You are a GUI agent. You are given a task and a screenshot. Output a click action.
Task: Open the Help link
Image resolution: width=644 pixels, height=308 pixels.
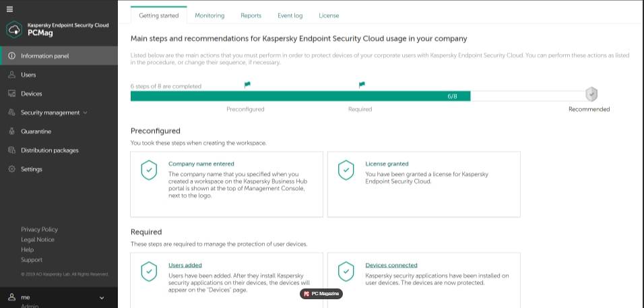28,249
